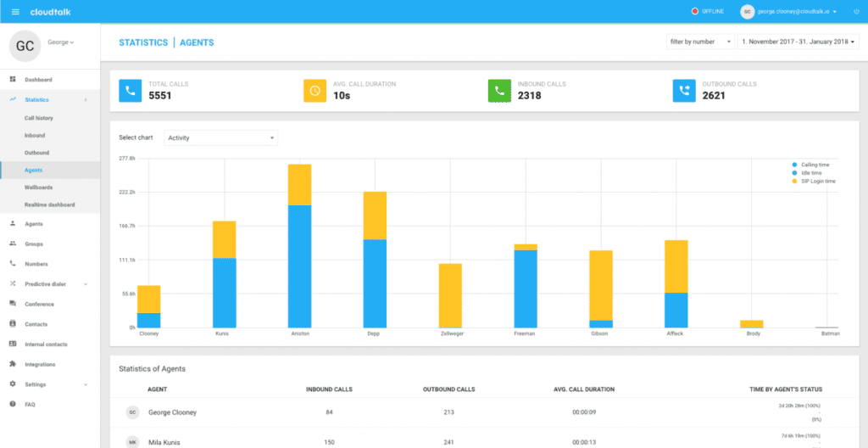Screen dimensions: 868x448
Task: Expand the George user dropdown
Action: coord(61,42)
